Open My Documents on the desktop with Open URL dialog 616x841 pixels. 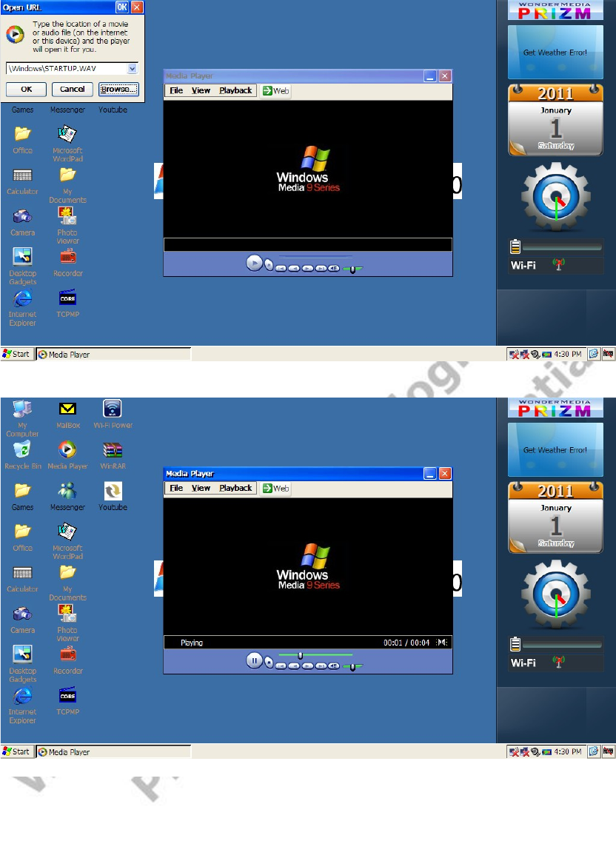pyautogui.click(x=67, y=185)
